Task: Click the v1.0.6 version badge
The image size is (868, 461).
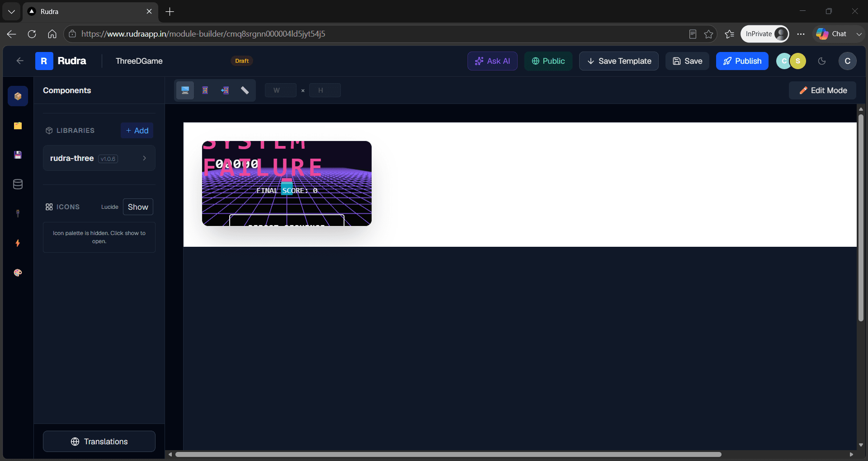Action: click(x=108, y=159)
